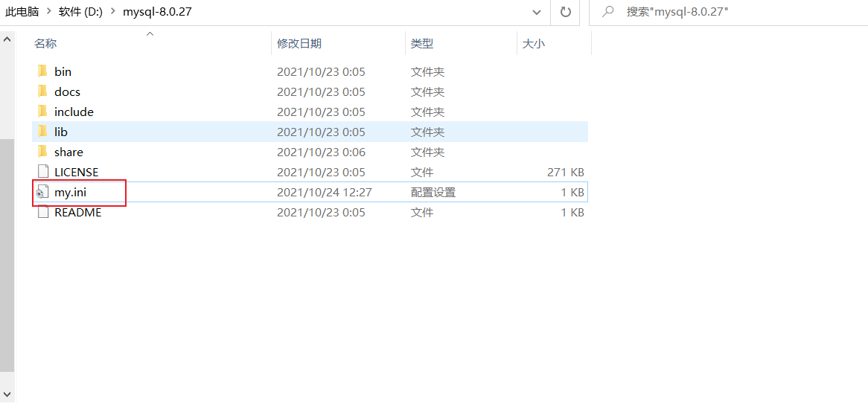This screenshot has height=415, width=868.
Task: Select the my.ini config file icon
Action: click(x=42, y=193)
